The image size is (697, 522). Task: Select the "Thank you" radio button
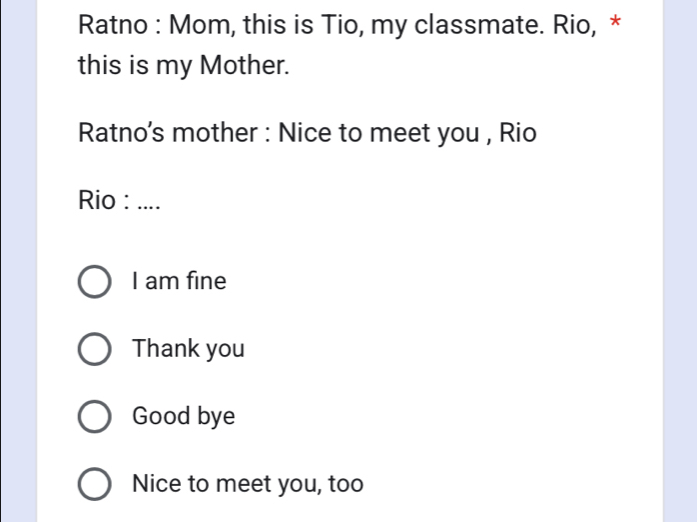(94, 350)
